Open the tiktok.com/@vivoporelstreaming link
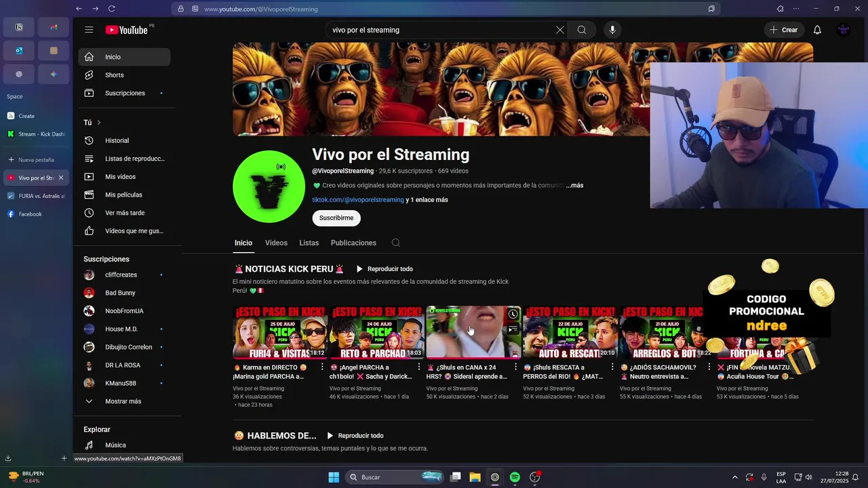Screen dimensions: 868x488 pyautogui.click(x=357, y=200)
